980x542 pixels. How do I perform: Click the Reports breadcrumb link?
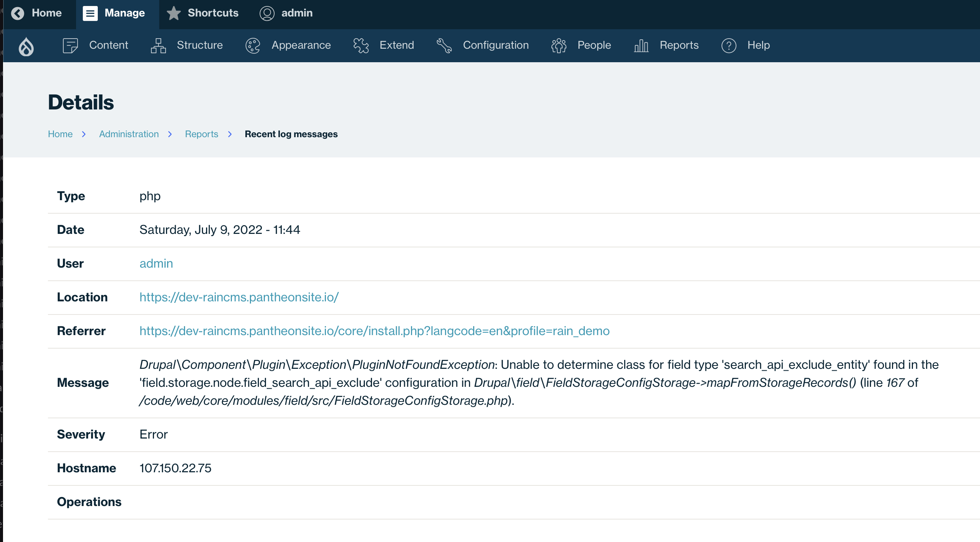tap(202, 134)
